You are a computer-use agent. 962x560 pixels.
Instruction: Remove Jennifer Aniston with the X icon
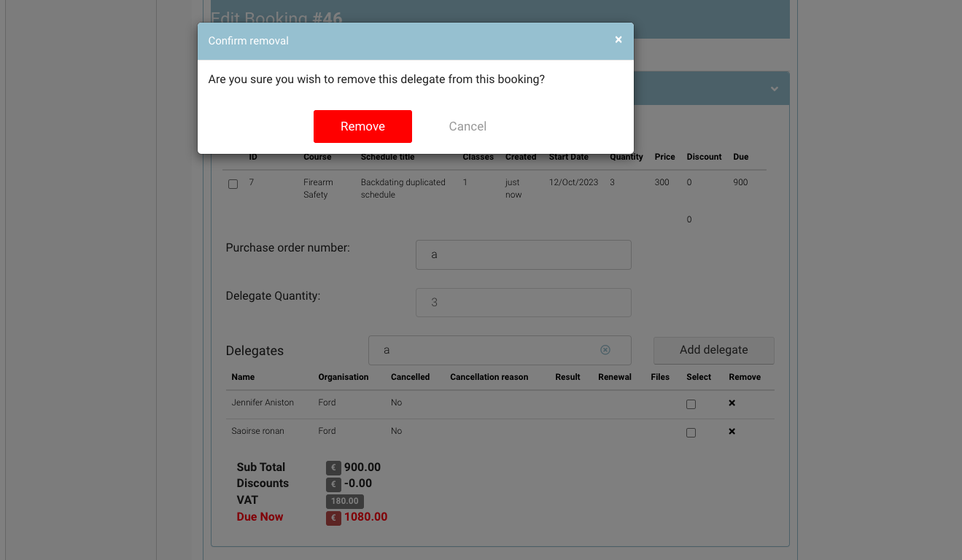[x=732, y=403]
